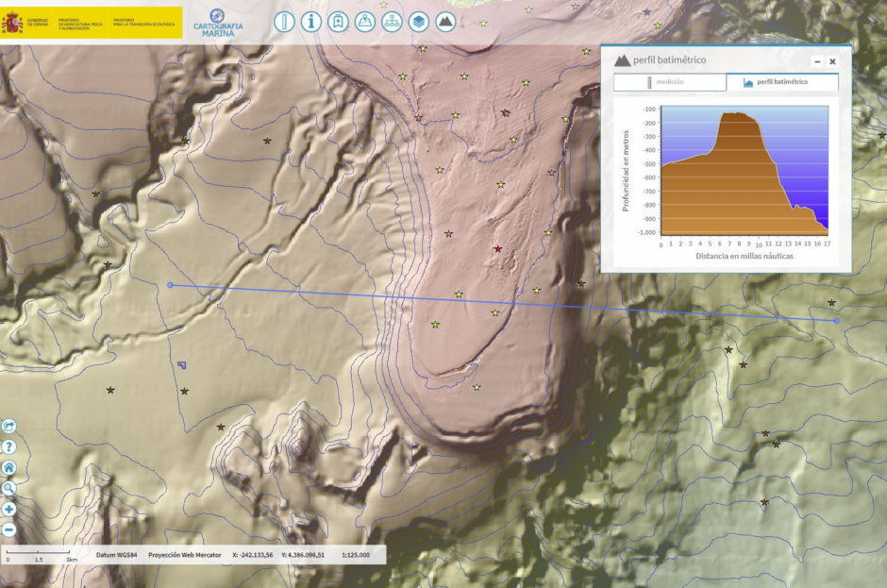This screenshot has width=887, height=588.
Task: Open the map location pin tool
Action: coord(364,21)
